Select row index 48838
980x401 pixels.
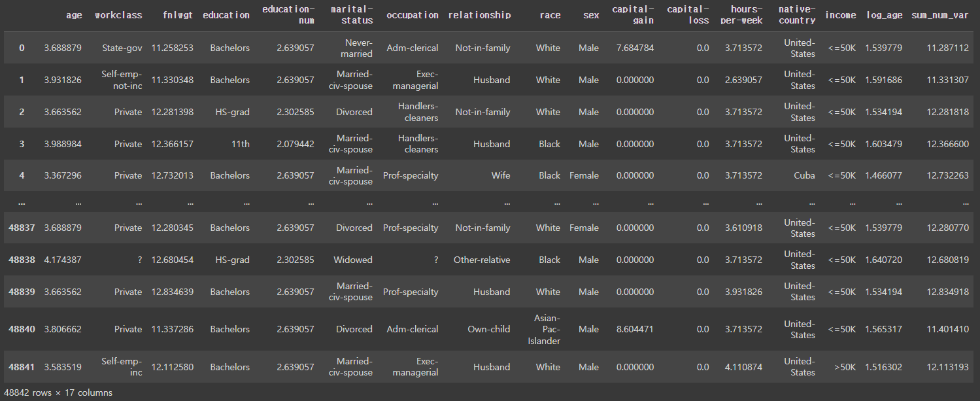(x=22, y=260)
